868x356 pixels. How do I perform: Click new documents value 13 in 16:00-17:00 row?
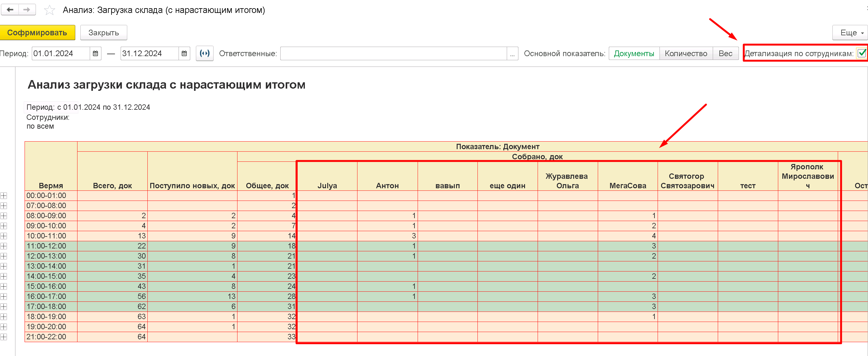point(192,297)
